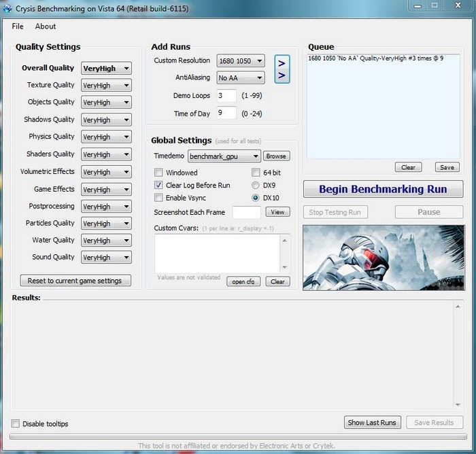Expand the Shaders Quality dropdown
Viewport: 476px width, 454px height.
106,154
